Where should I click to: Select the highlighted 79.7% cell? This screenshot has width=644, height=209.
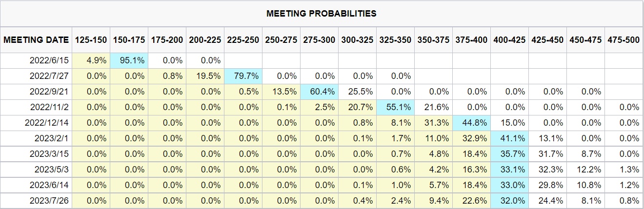point(243,76)
